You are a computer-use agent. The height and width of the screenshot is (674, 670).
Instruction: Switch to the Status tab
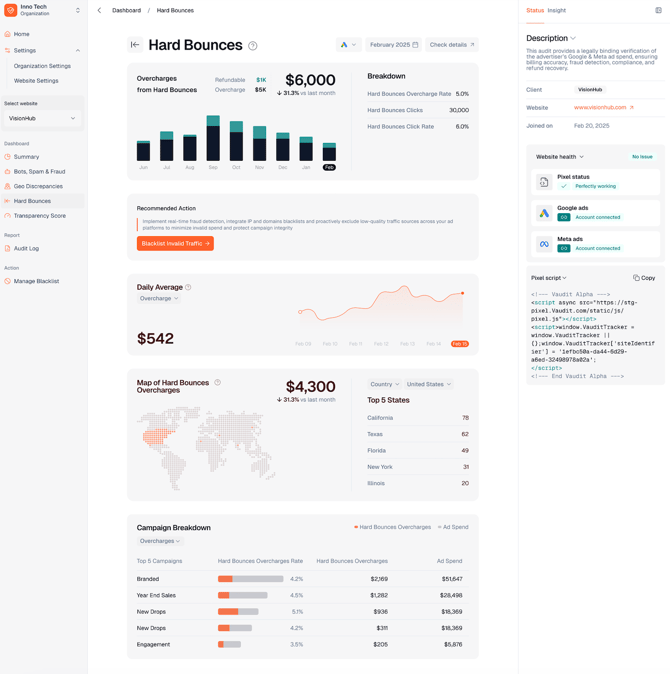coord(535,10)
